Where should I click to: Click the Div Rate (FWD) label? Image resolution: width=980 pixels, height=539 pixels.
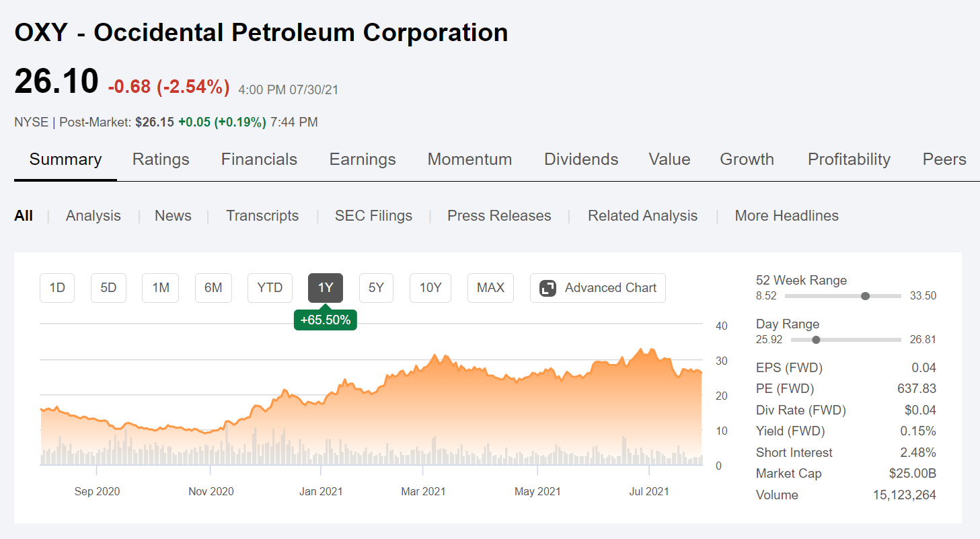click(x=801, y=410)
